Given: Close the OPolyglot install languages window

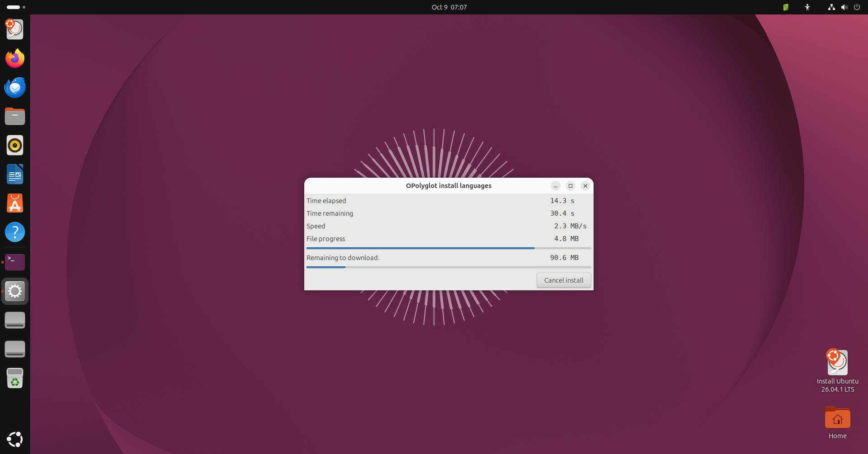Looking at the screenshot, I should (585, 186).
